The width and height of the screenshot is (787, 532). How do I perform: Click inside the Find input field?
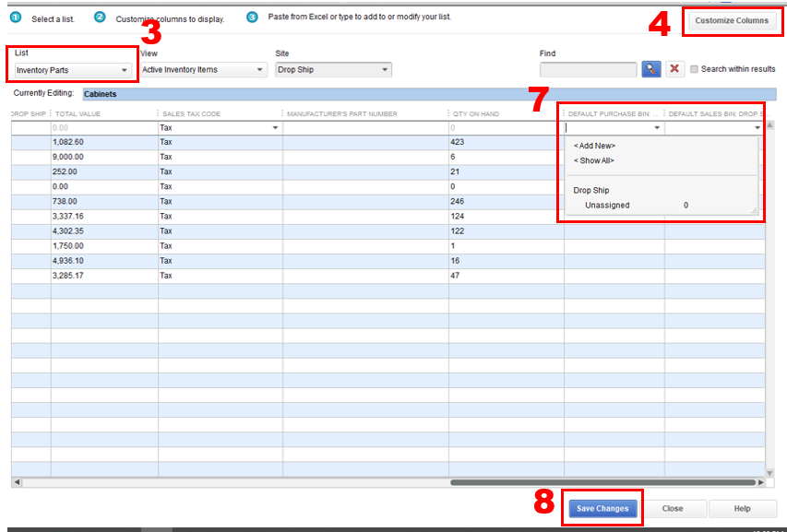pos(589,69)
